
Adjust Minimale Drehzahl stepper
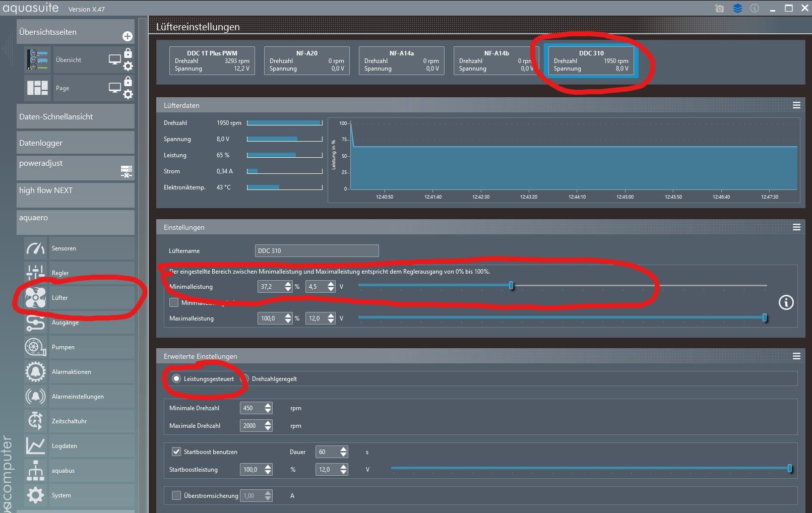click(268, 408)
